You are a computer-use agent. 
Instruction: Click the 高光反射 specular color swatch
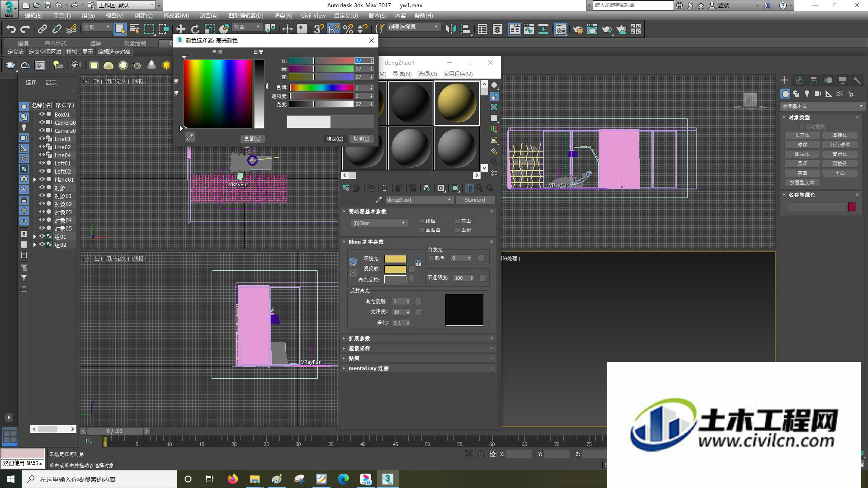click(395, 279)
